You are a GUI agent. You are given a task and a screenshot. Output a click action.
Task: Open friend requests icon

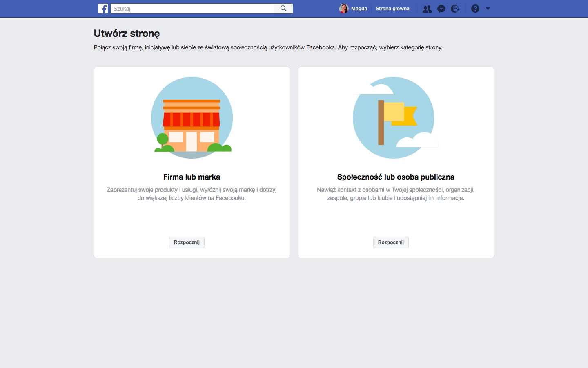(x=427, y=9)
